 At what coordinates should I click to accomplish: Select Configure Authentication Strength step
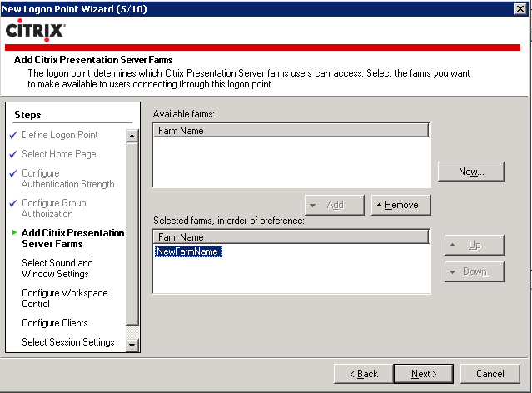point(68,178)
